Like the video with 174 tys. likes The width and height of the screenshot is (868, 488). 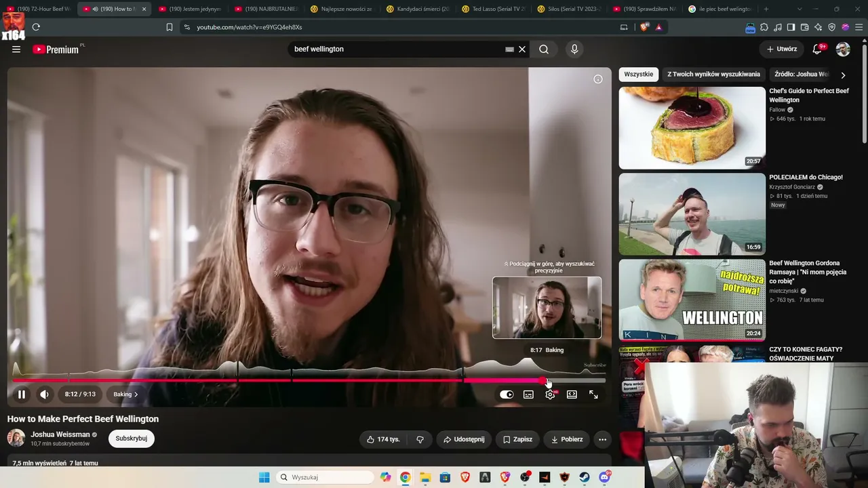pyautogui.click(x=383, y=439)
